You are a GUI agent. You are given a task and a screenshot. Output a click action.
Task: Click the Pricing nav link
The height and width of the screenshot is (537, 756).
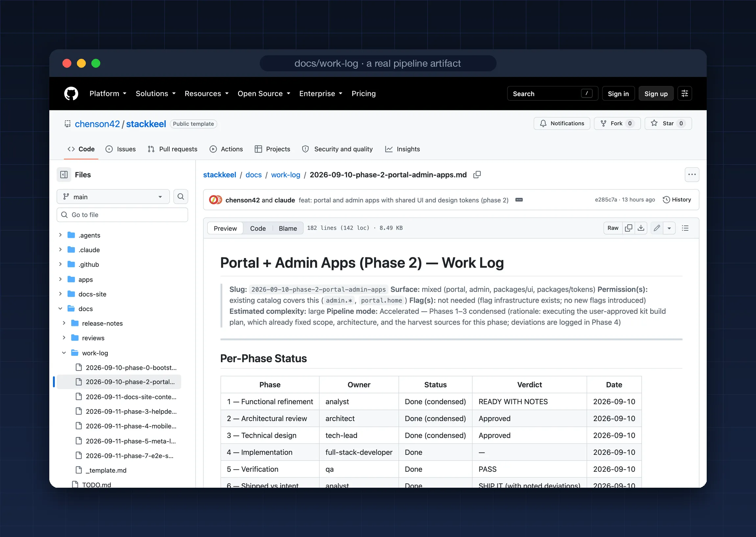click(364, 94)
